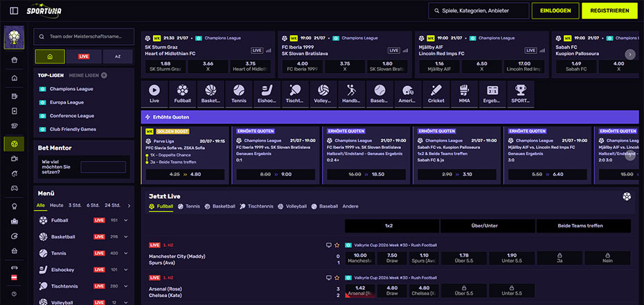This screenshot has width=644, height=305.
Task: Toggle the sidebar panel icon
Action: (14, 10)
